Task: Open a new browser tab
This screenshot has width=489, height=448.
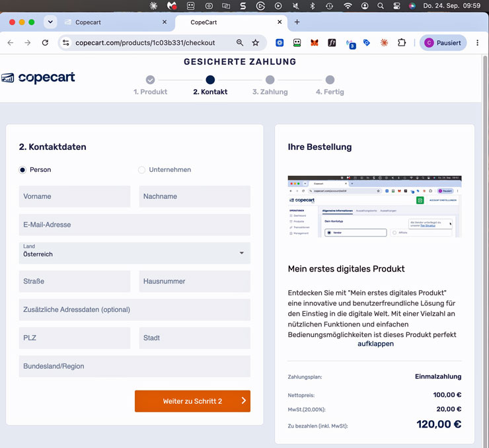Action: click(x=297, y=22)
